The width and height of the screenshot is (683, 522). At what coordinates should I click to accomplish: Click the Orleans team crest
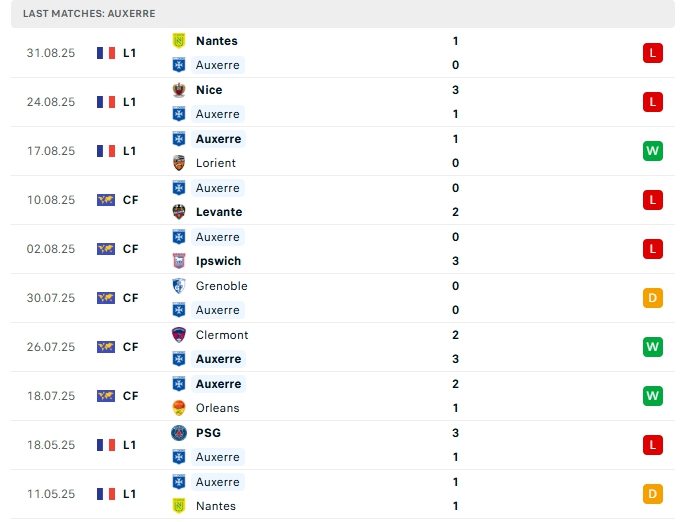pos(180,408)
